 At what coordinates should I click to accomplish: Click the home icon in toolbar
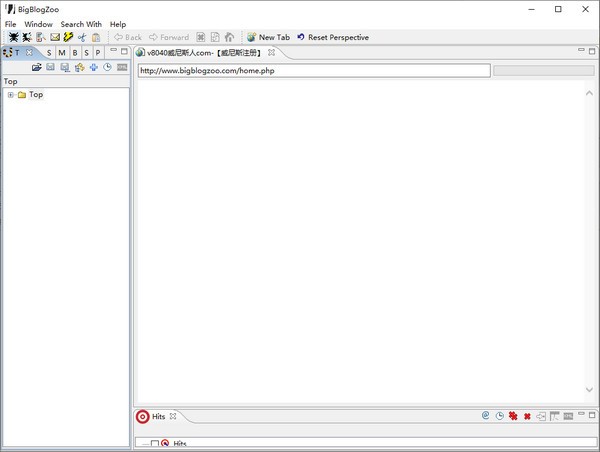coord(229,37)
